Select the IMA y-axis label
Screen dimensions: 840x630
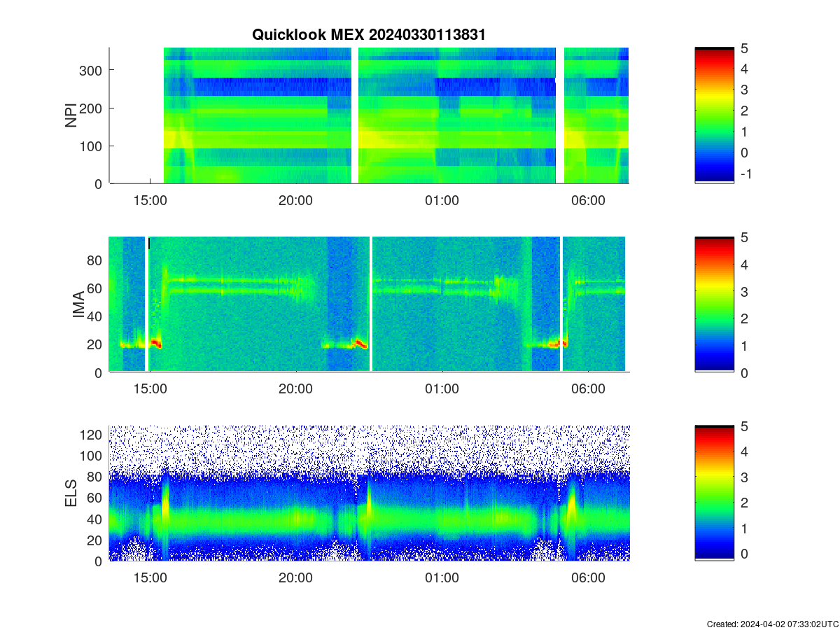(78, 305)
